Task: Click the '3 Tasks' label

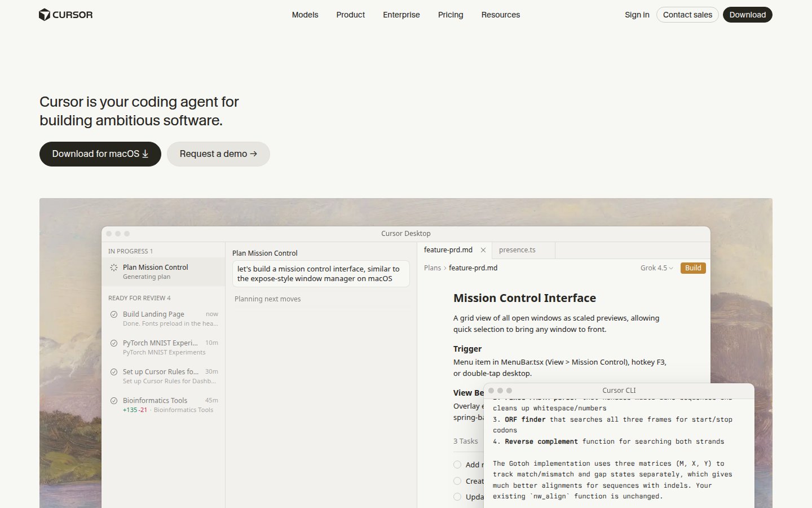Action: (466, 441)
